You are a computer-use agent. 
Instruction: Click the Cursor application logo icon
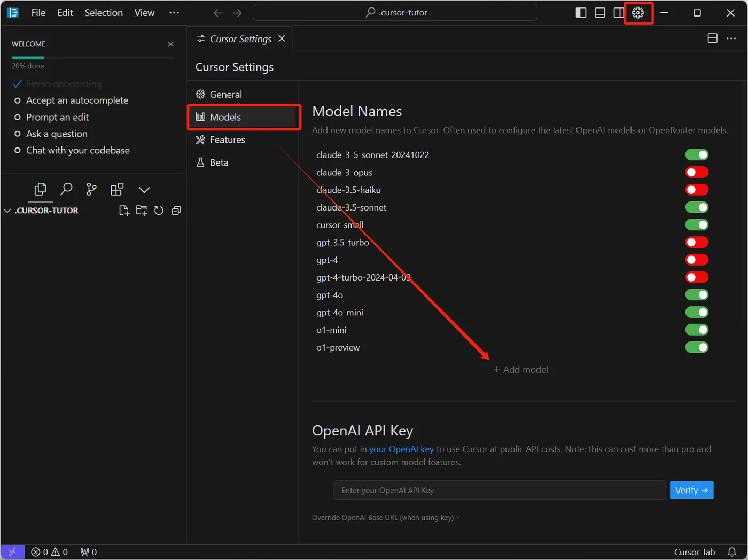(x=13, y=13)
